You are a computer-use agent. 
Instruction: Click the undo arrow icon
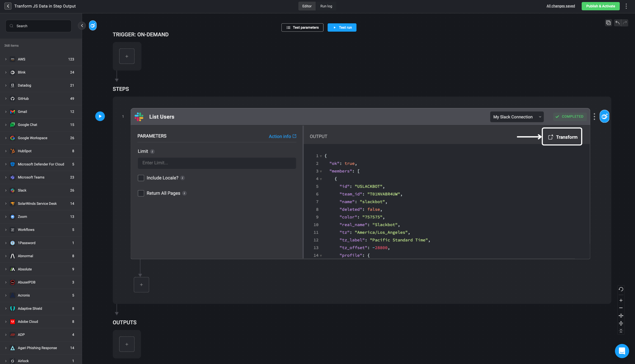point(617,23)
